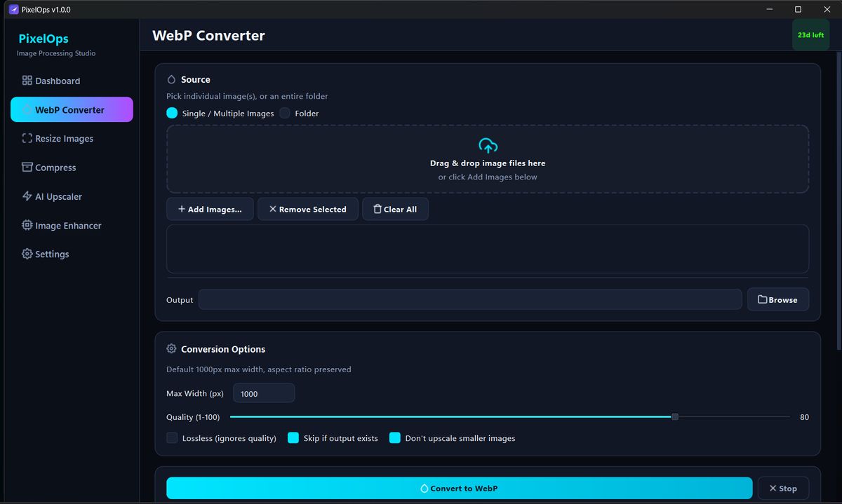Click the WebP Converter page heading
The width and height of the screenshot is (842, 504).
click(208, 36)
